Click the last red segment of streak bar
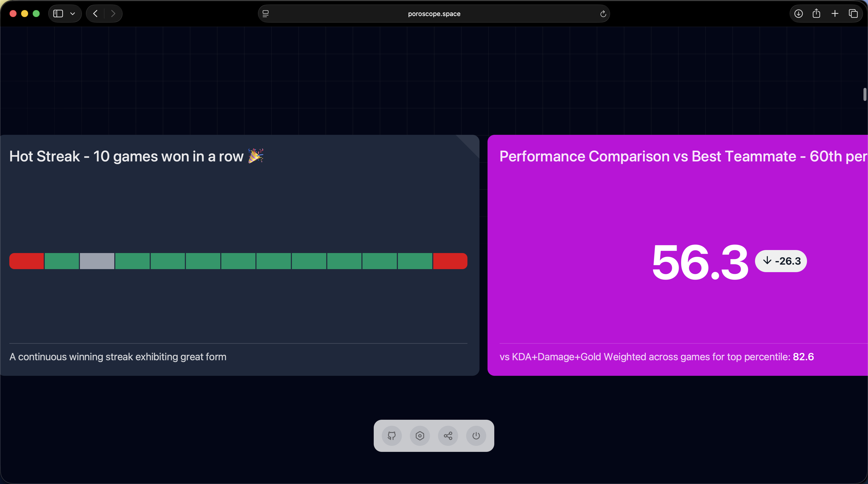 pyautogui.click(x=450, y=261)
